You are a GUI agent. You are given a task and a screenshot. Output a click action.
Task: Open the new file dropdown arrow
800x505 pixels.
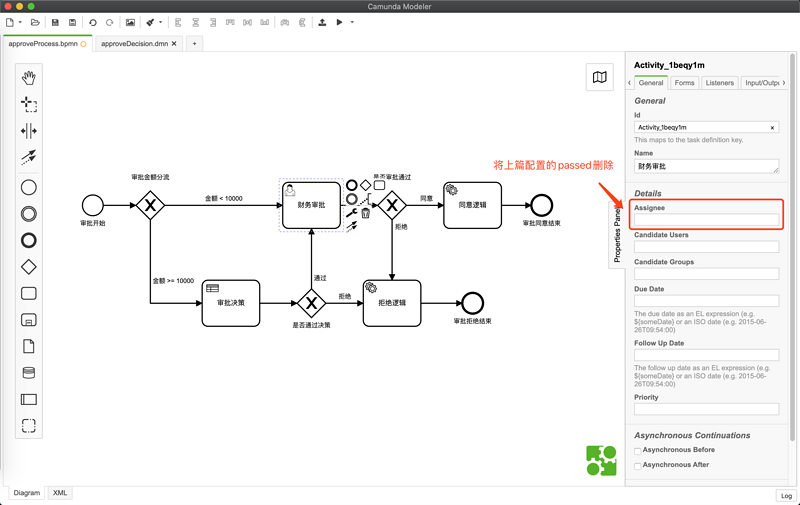point(20,22)
